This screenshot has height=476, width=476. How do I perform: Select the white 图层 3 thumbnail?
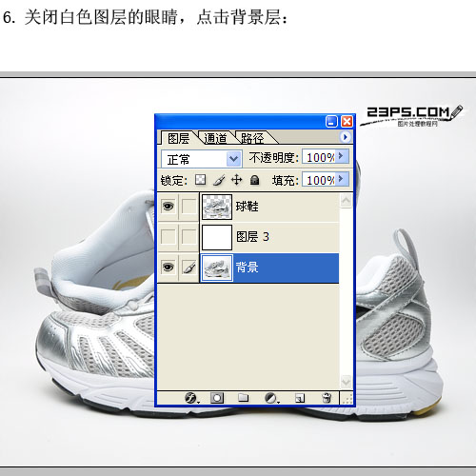[x=217, y=237]
